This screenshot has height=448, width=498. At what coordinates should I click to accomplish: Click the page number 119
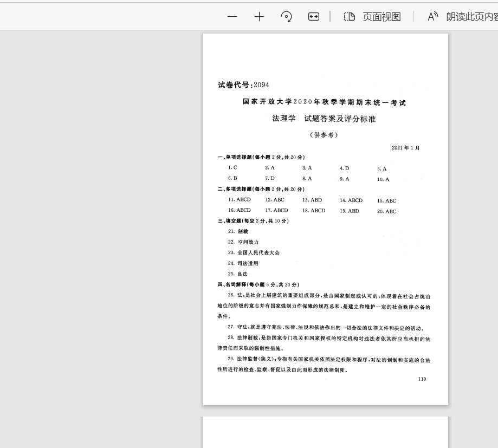tap(422, 379)
